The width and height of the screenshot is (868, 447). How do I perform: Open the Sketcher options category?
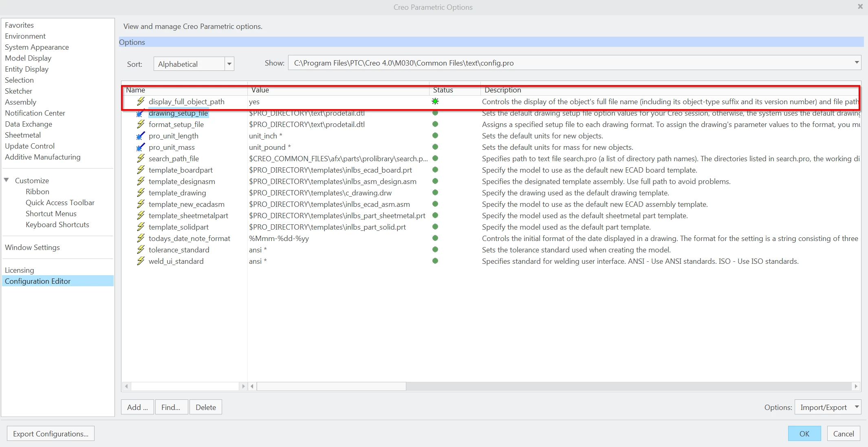click(x=18, y=91)
